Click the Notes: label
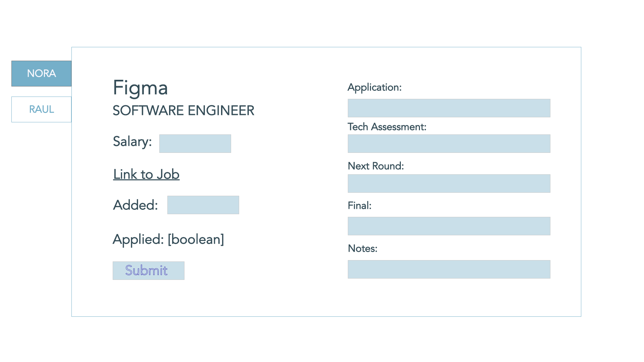The height and width of the screenshot is (362, 644). [362, 248]
